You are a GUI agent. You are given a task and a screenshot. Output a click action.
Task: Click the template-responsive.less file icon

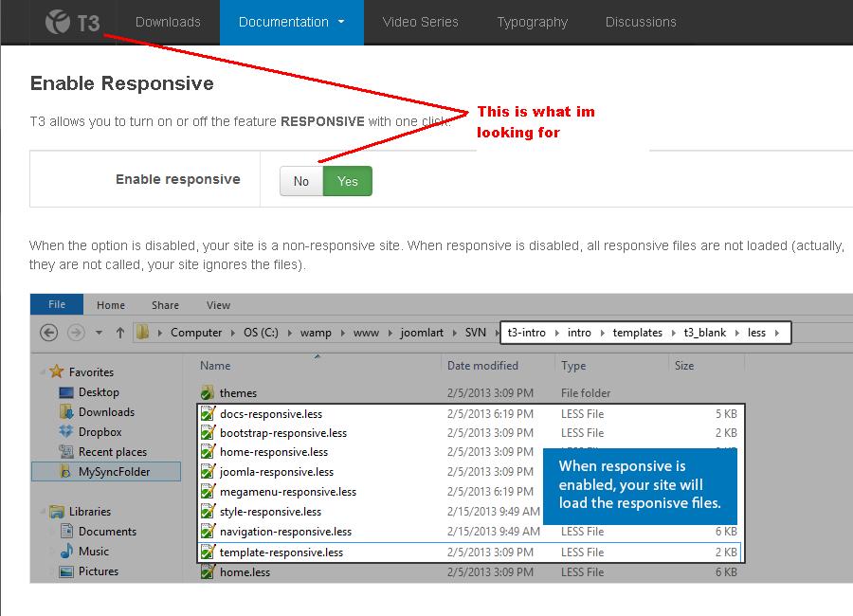click(208, 552)
